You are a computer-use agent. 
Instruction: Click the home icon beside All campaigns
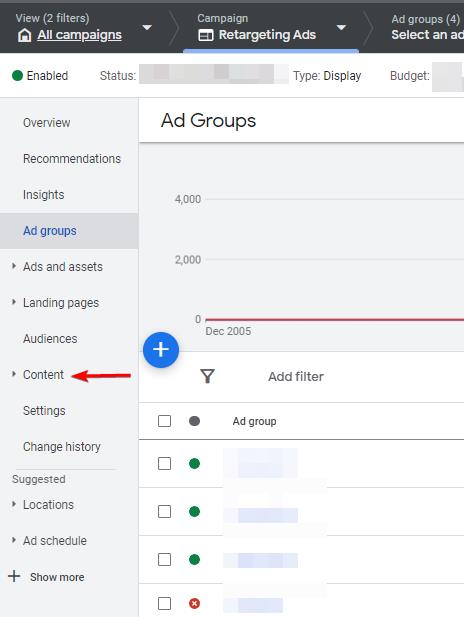click(x=24, y=35)
